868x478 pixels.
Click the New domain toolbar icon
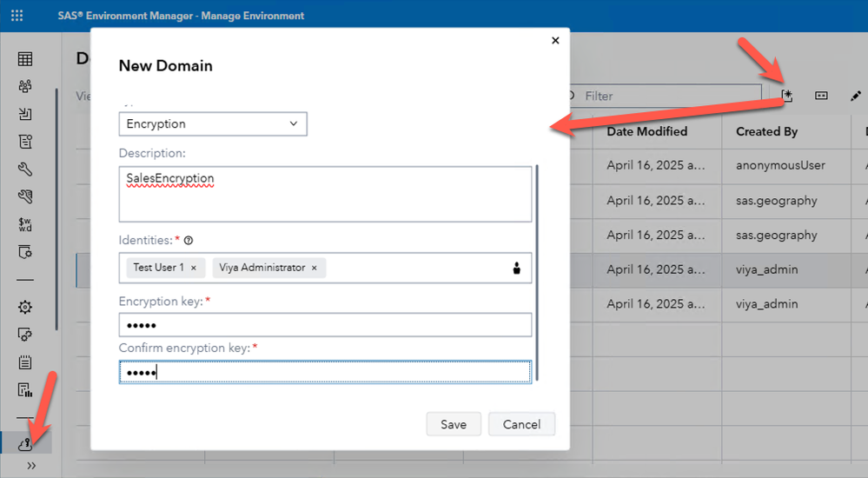786,96
